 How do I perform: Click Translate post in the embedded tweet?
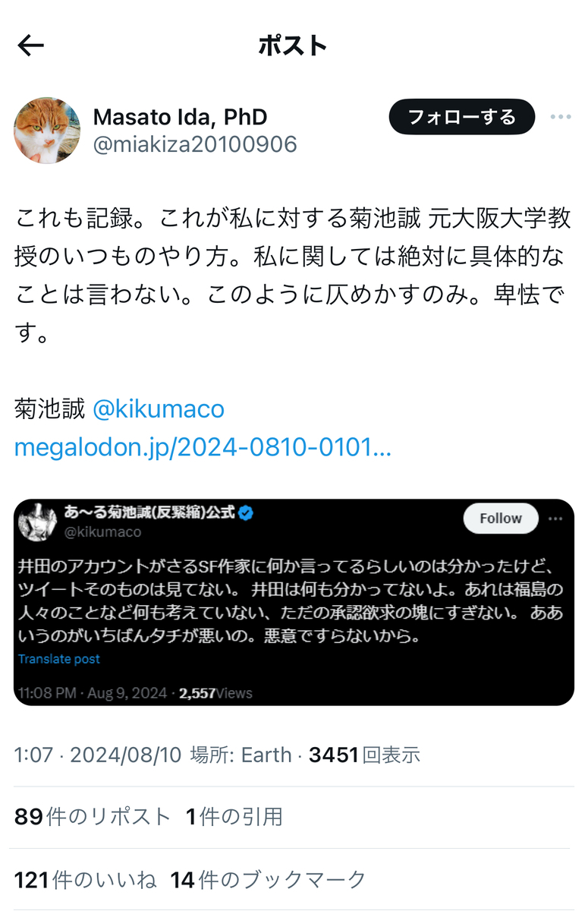point(59,659)
